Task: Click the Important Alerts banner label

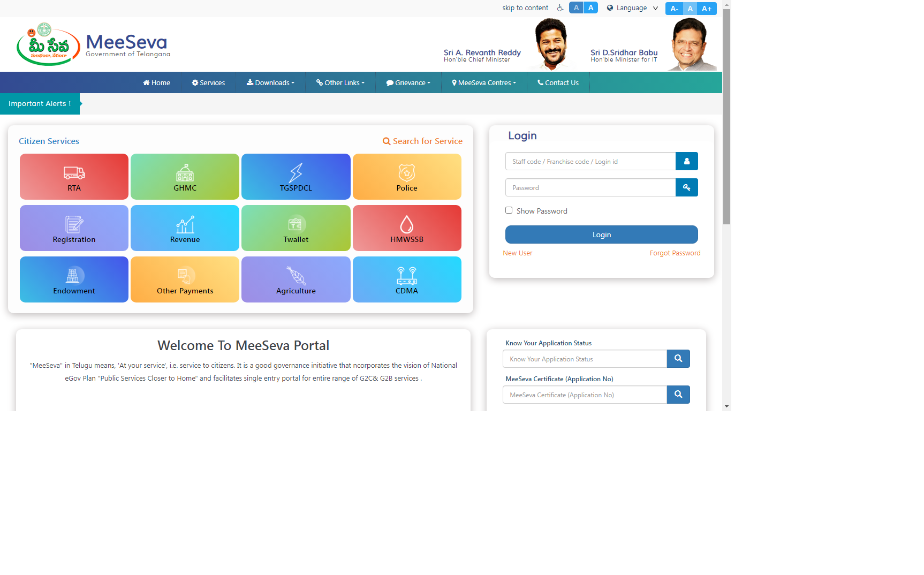Action: [x=40, y=104]
